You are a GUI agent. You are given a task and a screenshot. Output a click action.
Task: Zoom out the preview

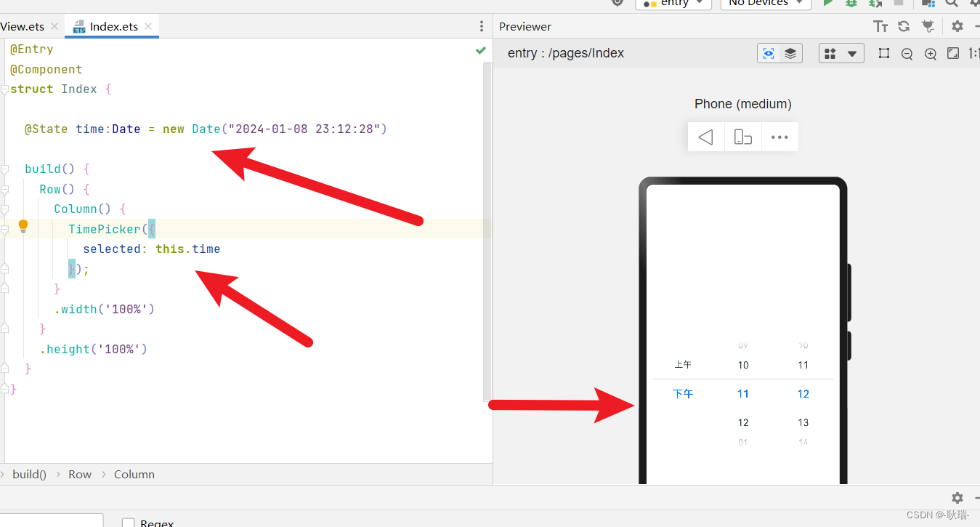click(x=907, y=54)
